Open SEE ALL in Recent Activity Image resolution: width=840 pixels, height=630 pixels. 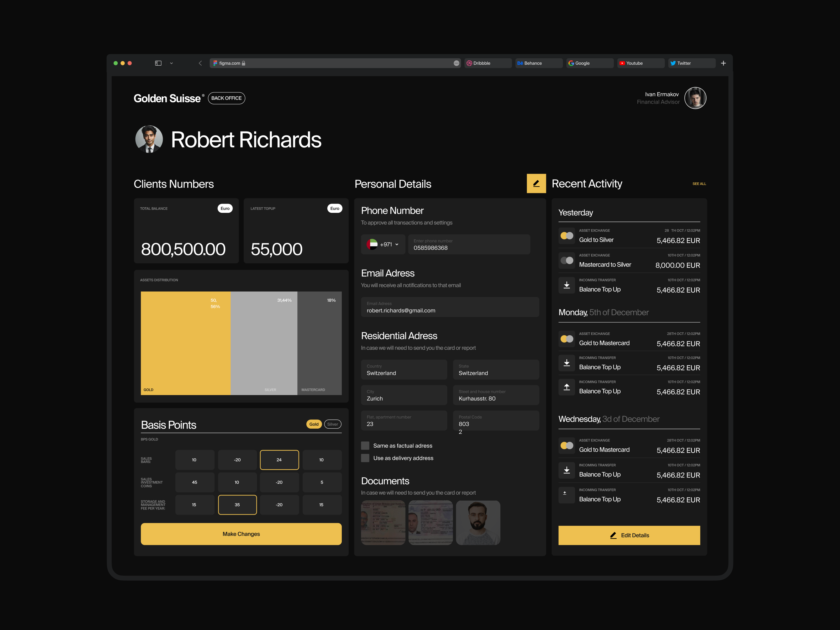click(x=700, y=183)
